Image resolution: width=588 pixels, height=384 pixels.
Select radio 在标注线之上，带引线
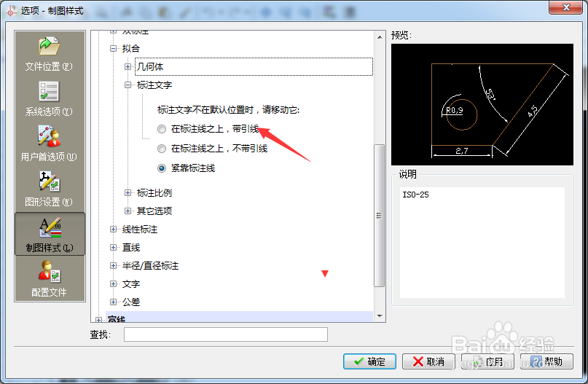coord(162,129)
